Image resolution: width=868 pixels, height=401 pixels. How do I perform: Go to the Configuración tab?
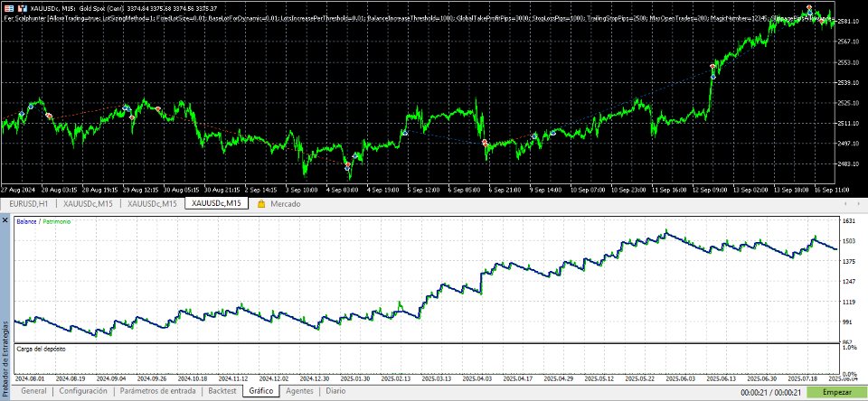click(x=83, y=391)
